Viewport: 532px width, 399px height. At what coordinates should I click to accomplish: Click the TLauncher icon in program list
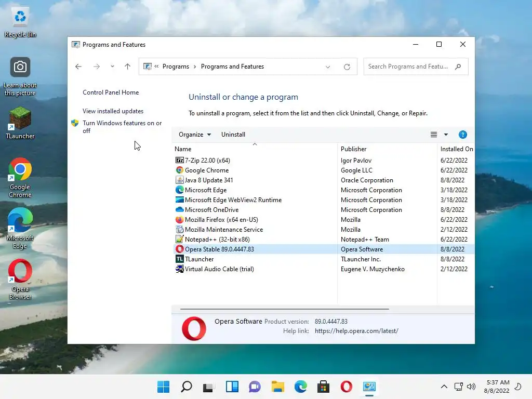tap(179, 259)
